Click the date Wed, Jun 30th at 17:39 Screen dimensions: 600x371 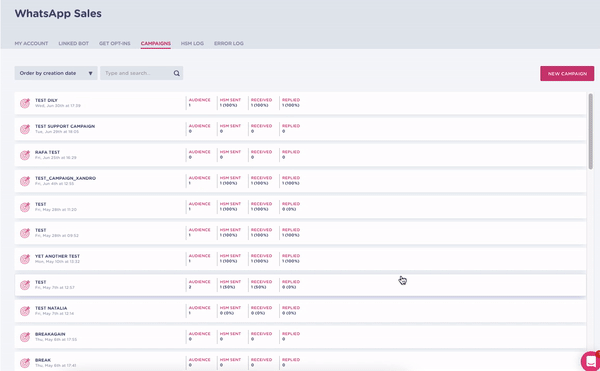[58, 106]
